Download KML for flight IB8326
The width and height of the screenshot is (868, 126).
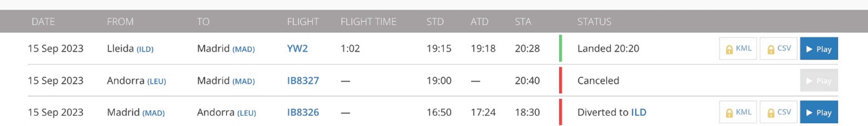coord(738,112)
